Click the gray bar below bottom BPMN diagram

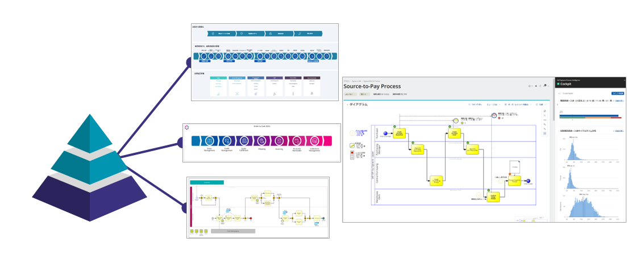coord(233,231)
